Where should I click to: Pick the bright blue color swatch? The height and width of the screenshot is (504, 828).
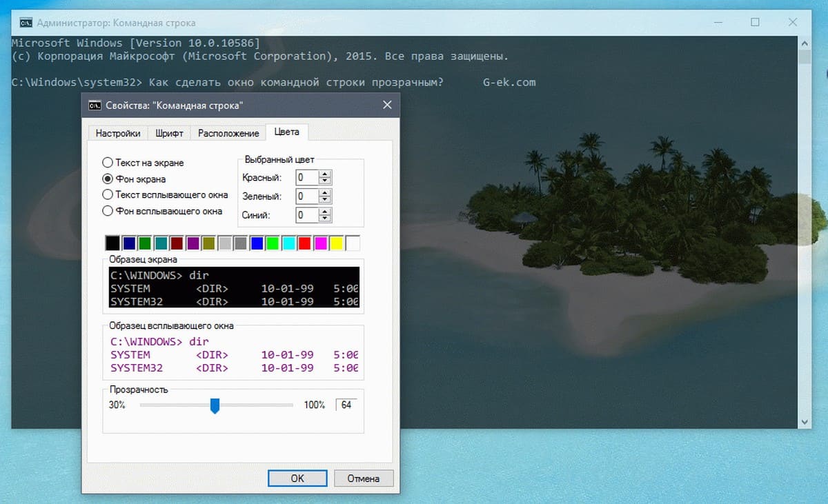(257, 243)
